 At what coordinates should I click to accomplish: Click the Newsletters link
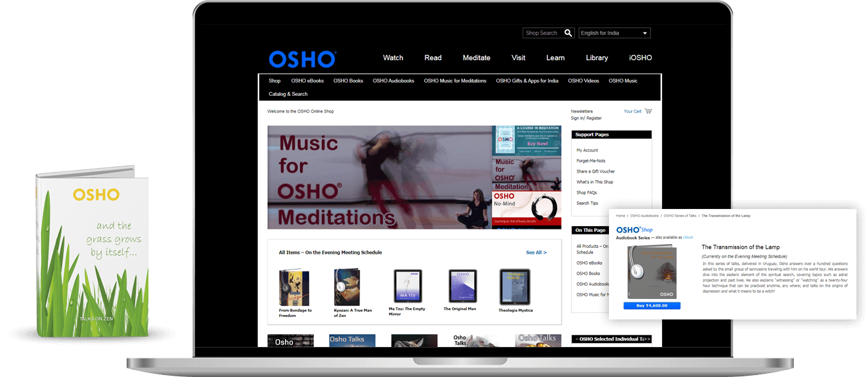582,111
